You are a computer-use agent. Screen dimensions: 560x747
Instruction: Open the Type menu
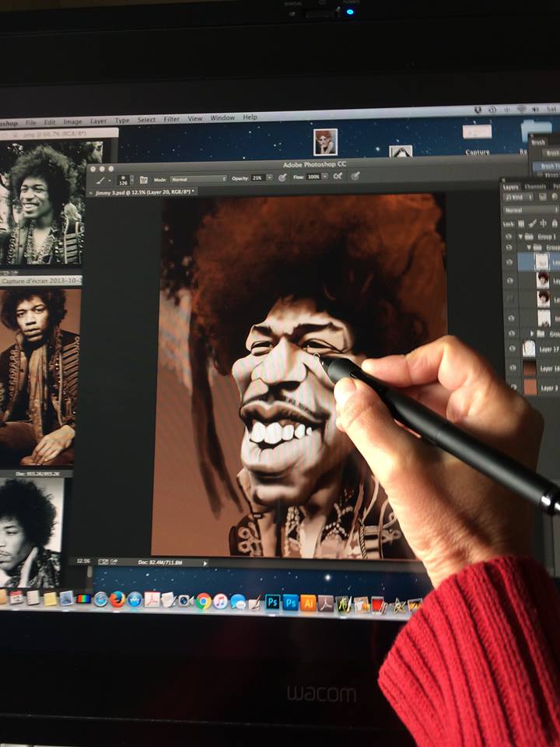click(x=122, y=121)
